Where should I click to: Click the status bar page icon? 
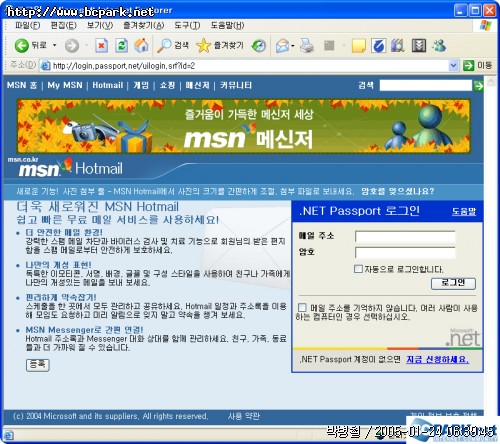click(x=9, y=435)
